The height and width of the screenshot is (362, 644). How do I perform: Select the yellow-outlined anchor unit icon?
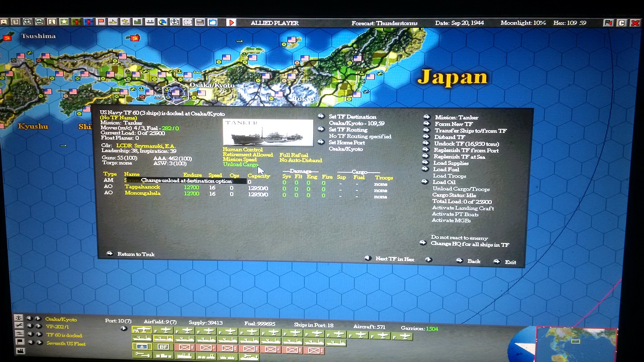point(142,346)
